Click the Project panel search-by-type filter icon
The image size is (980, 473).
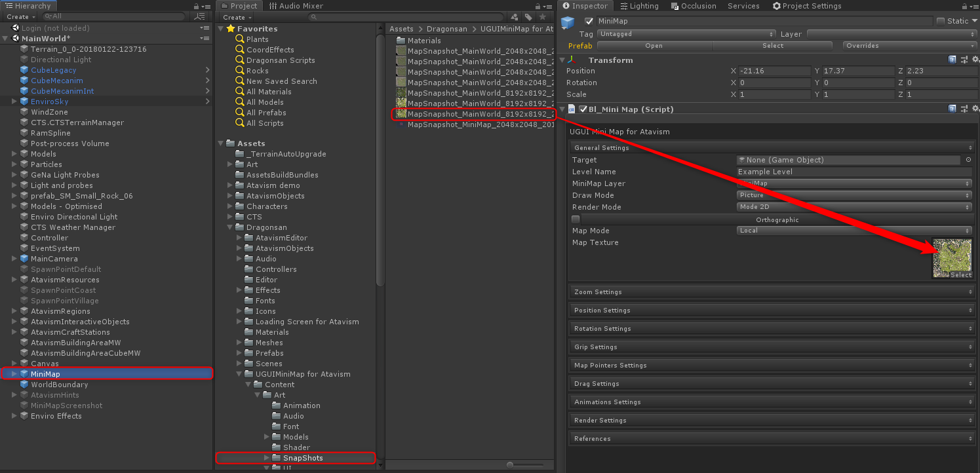[515, 17]
